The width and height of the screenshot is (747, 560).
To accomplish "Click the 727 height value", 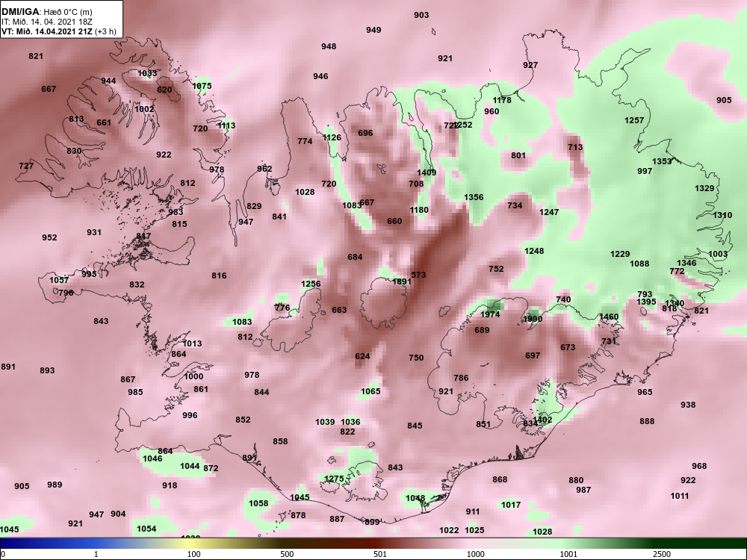I will click(x=26, y=167).
